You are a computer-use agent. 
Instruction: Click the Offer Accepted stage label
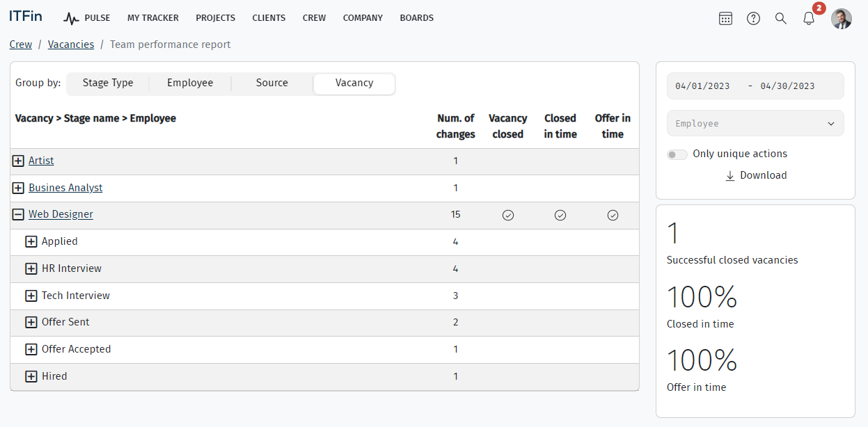(x=77, y=349)
